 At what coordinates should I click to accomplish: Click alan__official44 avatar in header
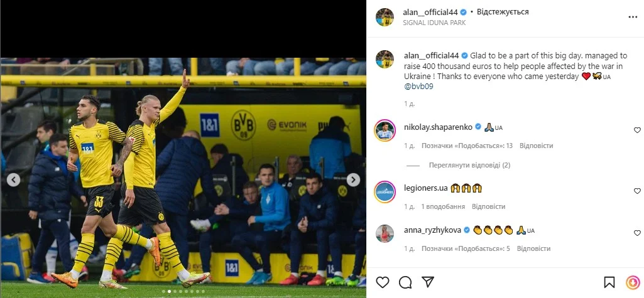click(x=385, y=17)
